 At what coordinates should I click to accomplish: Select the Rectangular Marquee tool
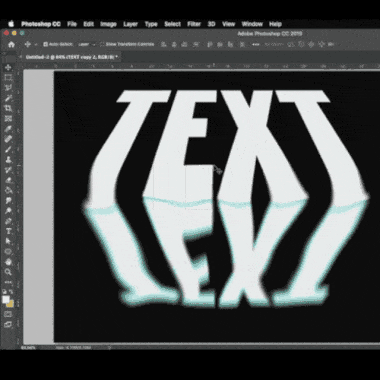[9, 78]
